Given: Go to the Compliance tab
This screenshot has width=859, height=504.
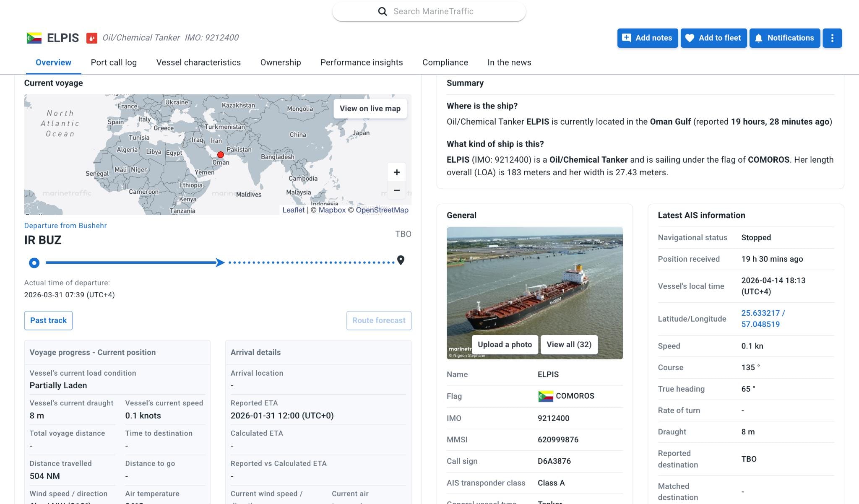Looking at the screenshot, I should click(445, 62).
